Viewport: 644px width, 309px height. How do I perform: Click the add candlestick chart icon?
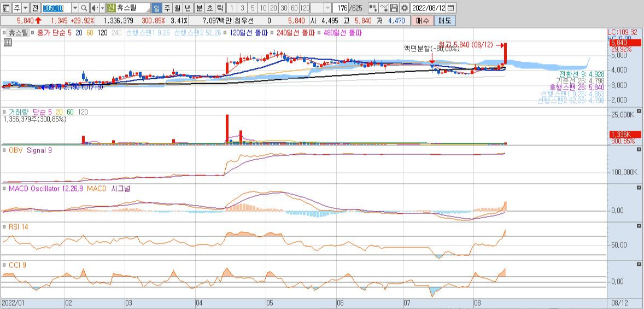pos(372,8)
